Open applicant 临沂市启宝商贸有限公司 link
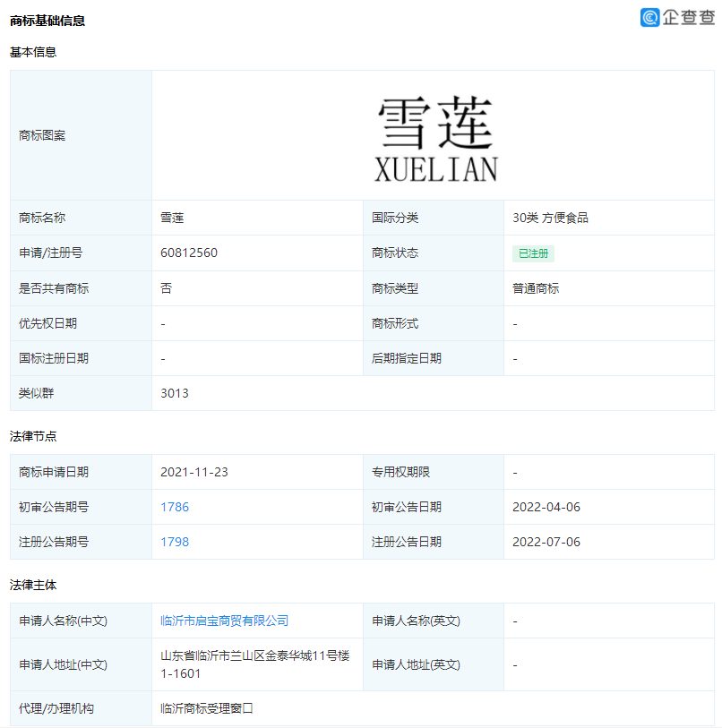This screenshot has width=722, height=728. click(x=225, y=621)
